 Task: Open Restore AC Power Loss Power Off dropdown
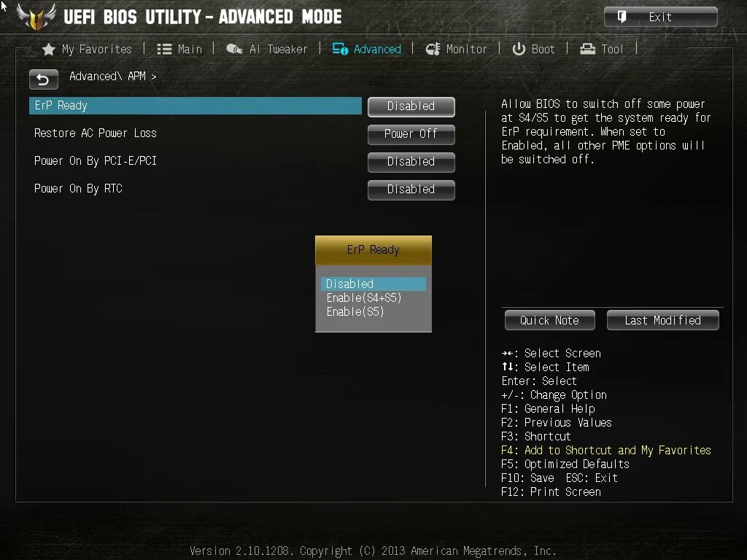click(411, 134)
